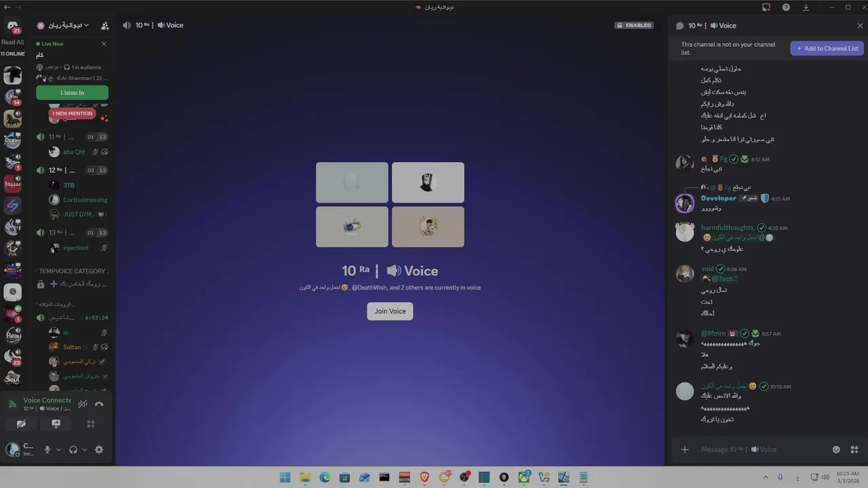The height and width of the screenshot is (488, 868).
Task: Click the taskbar clock showing 10:25 AM
Action: (x=848, y=477)
